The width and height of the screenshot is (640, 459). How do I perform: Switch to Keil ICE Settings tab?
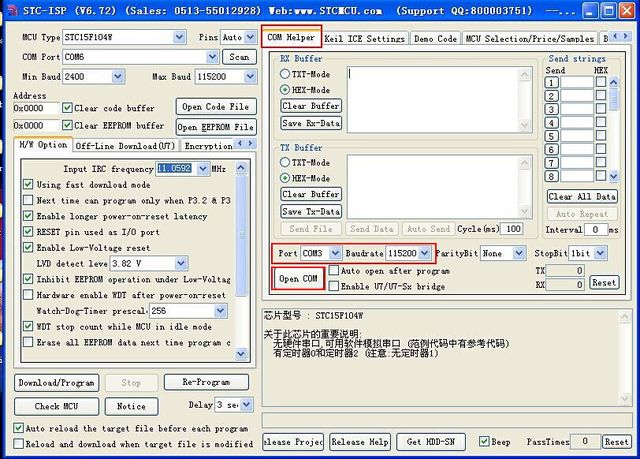click(x=364, y=39)
